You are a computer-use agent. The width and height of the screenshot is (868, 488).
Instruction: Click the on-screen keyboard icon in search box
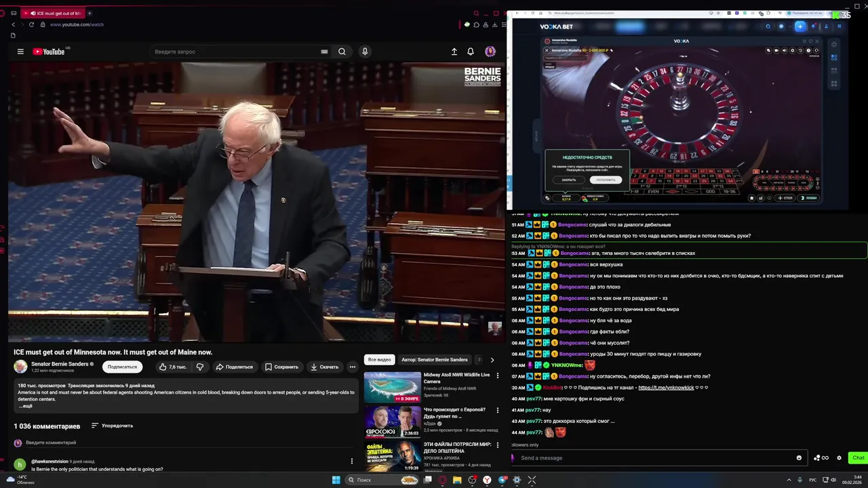(324, 52)
